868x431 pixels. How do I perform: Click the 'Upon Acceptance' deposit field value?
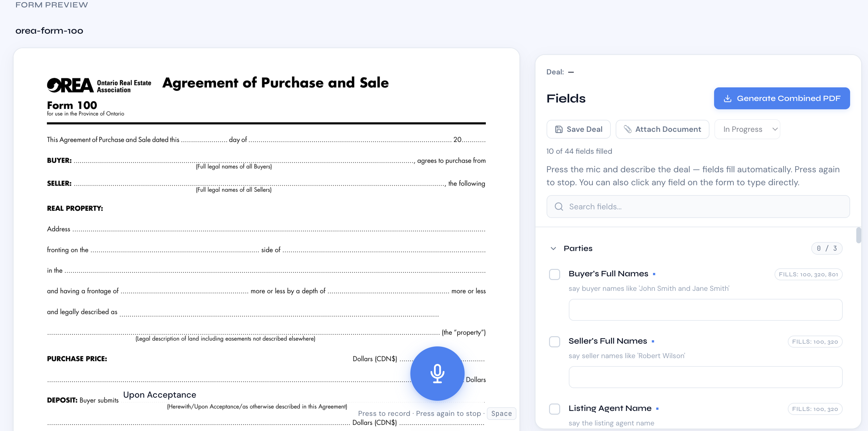159,395
